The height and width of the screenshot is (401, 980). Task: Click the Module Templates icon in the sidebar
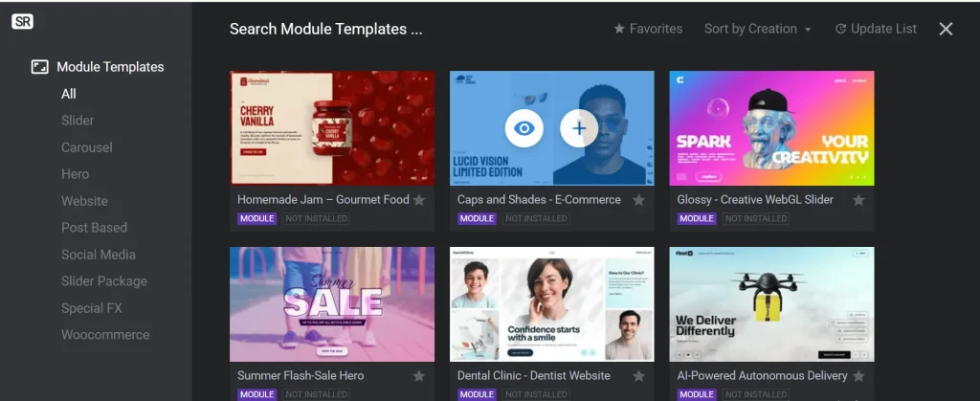(x=40, y=67)
